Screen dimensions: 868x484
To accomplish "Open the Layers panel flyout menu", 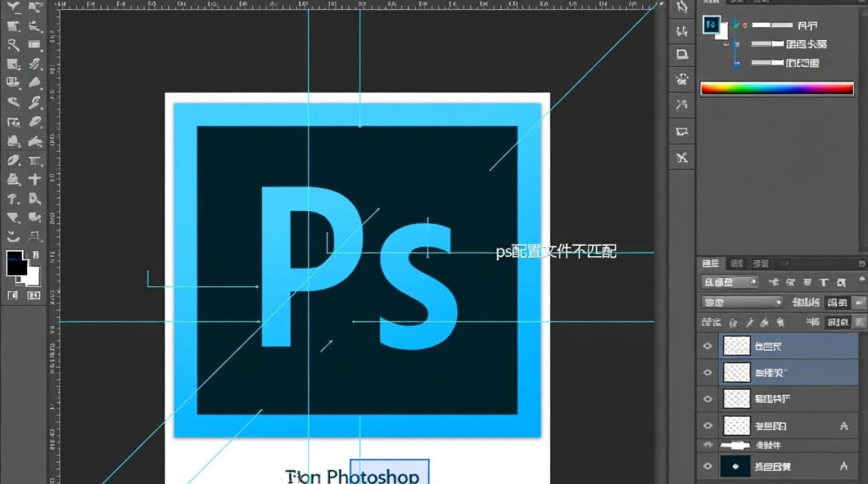I will pyautogui.click(x=860, y=262).
